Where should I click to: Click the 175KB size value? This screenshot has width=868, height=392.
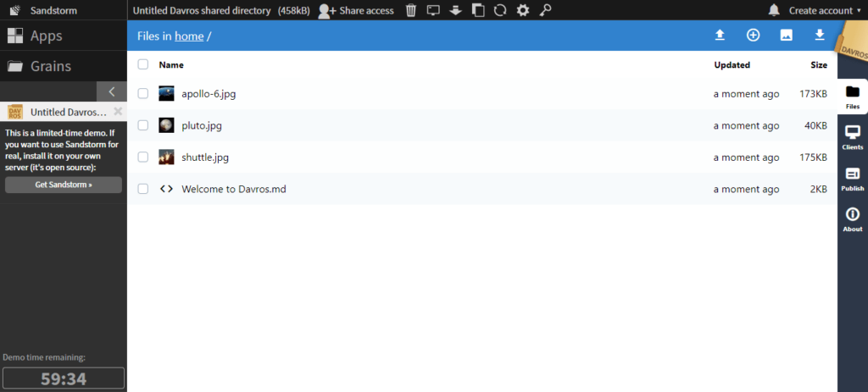[813, 157]
